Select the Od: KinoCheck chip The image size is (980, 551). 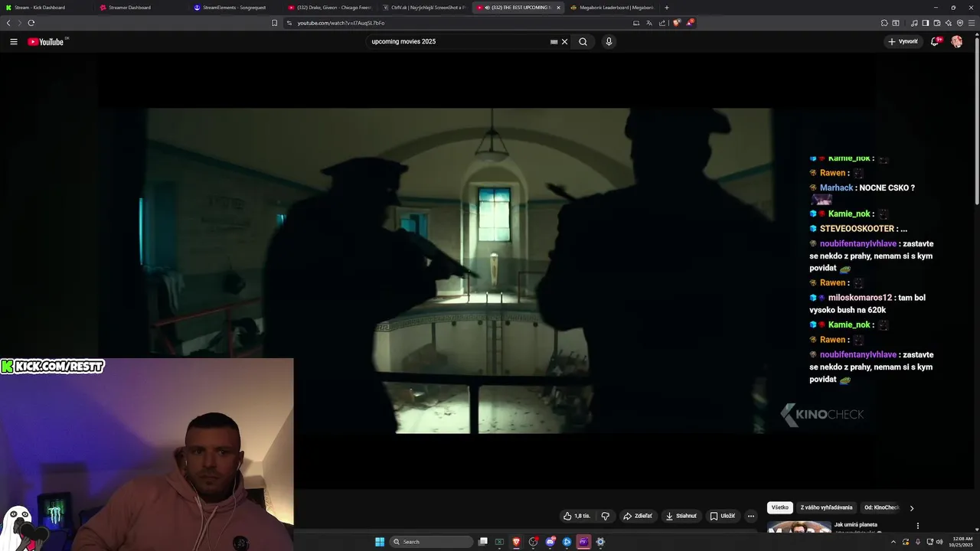(881, 507)
